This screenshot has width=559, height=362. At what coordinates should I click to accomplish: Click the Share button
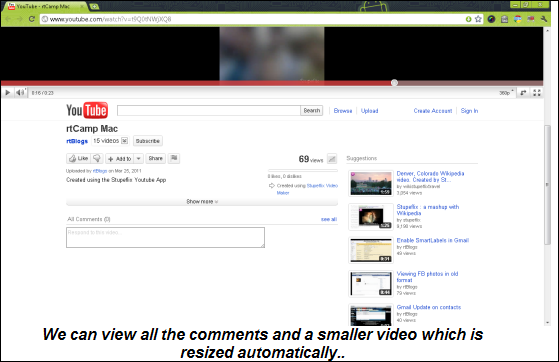[155, 158]
